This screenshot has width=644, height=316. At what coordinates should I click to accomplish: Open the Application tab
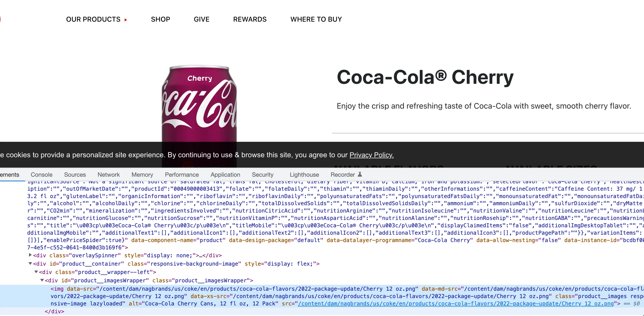[225, 174]
